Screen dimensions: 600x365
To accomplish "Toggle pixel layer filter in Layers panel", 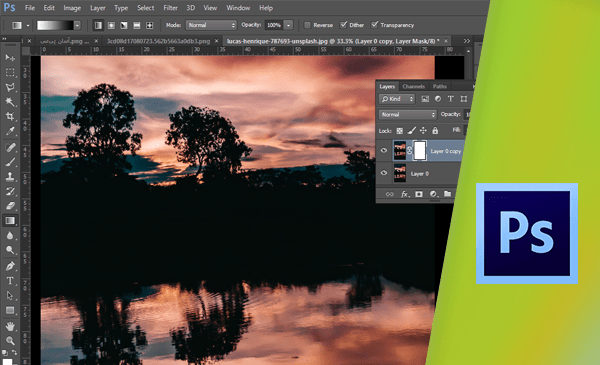I will (x=425, y=99).
